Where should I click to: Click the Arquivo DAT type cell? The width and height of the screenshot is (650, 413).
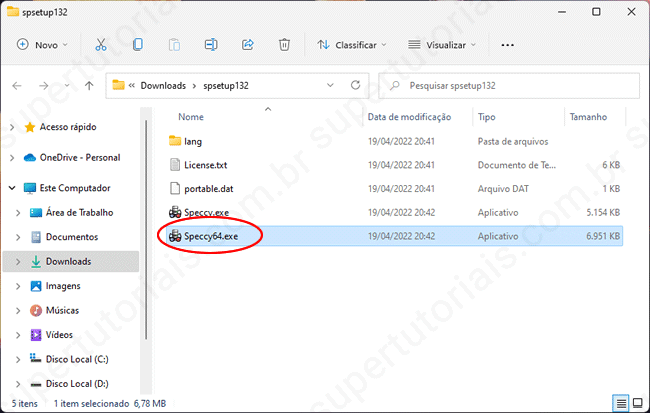503,189
